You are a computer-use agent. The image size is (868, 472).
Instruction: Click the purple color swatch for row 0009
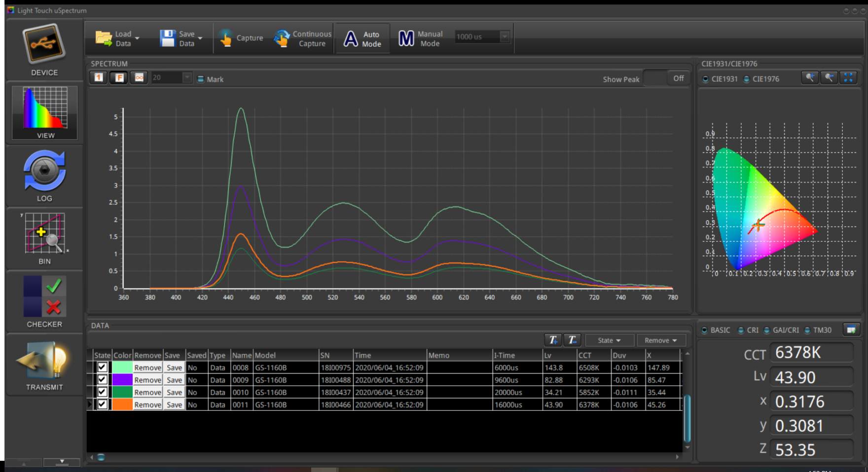point(122,380)
